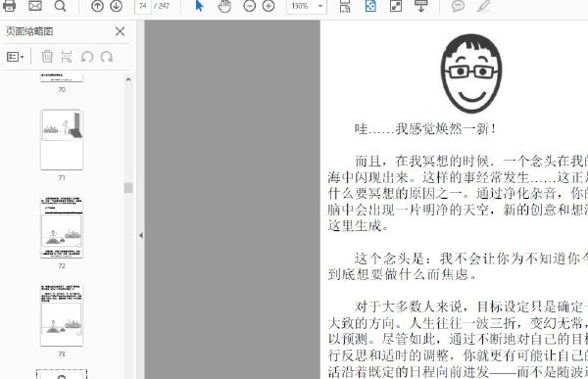588x379 pixels.
Task: Click the line "哇……我感觉焕然一新！"
Action: click(425, 129)
